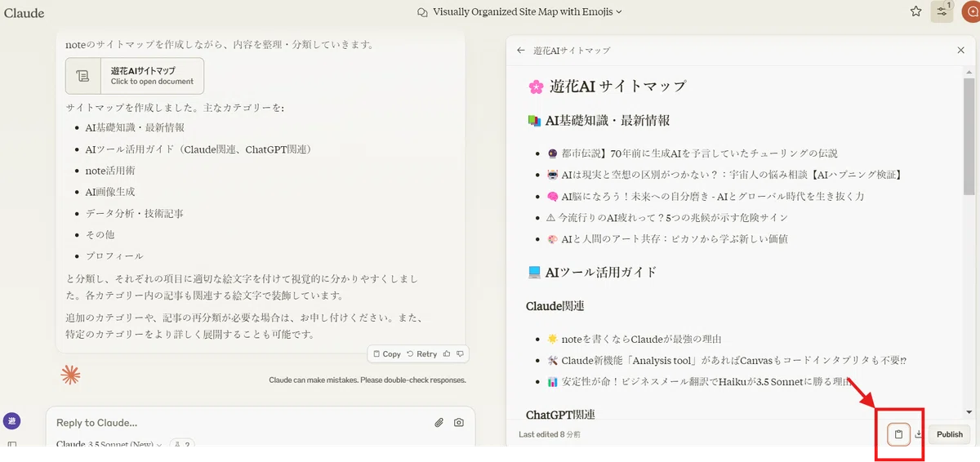Retry the response
Screen dimensions: 980x462
421,354
